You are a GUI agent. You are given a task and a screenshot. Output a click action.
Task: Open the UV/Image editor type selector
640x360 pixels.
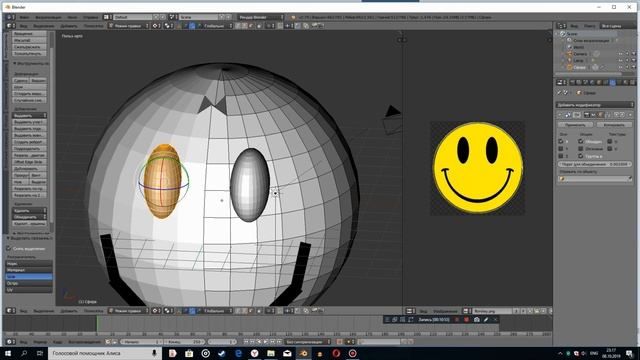410,311
